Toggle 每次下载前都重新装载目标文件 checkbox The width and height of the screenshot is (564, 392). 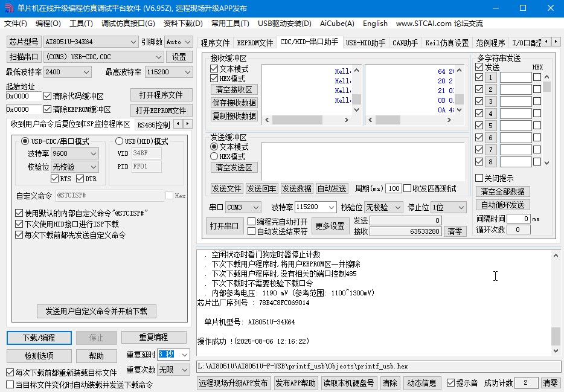(x=10, y=372)
